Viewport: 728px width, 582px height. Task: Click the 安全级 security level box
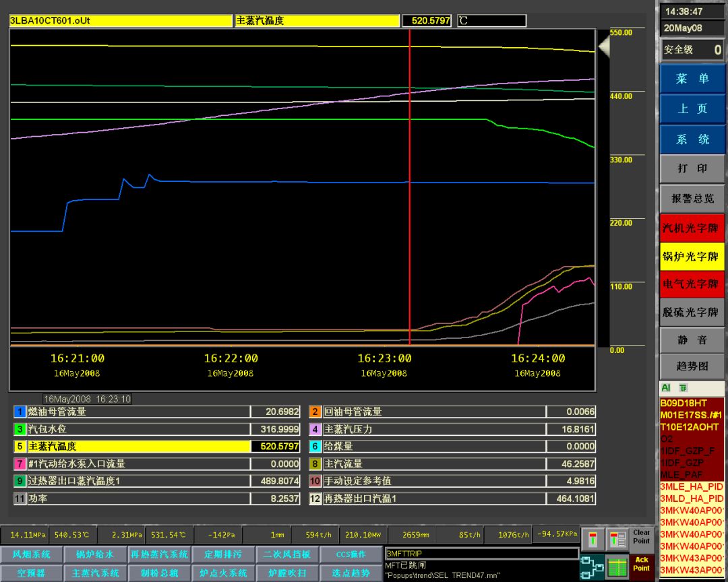(x=692, y=50)
